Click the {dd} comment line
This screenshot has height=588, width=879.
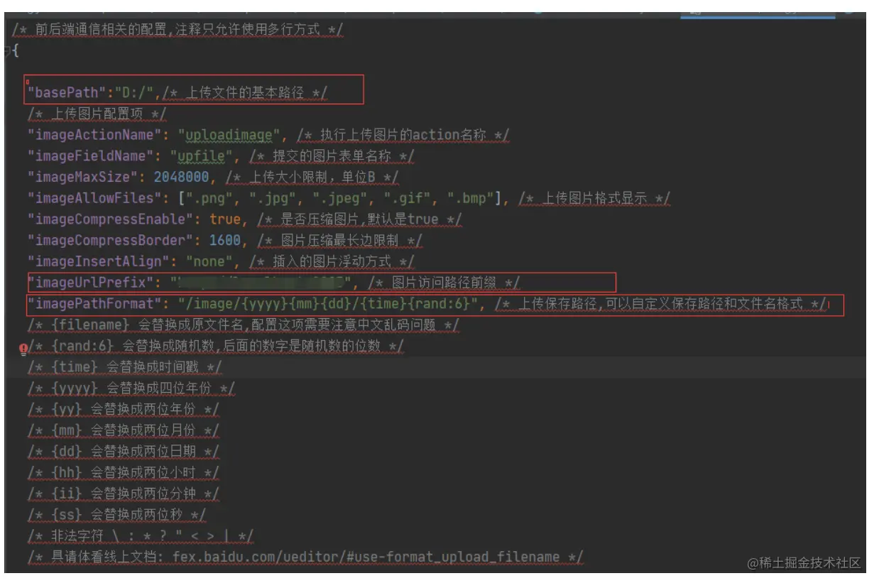point(124,452)
